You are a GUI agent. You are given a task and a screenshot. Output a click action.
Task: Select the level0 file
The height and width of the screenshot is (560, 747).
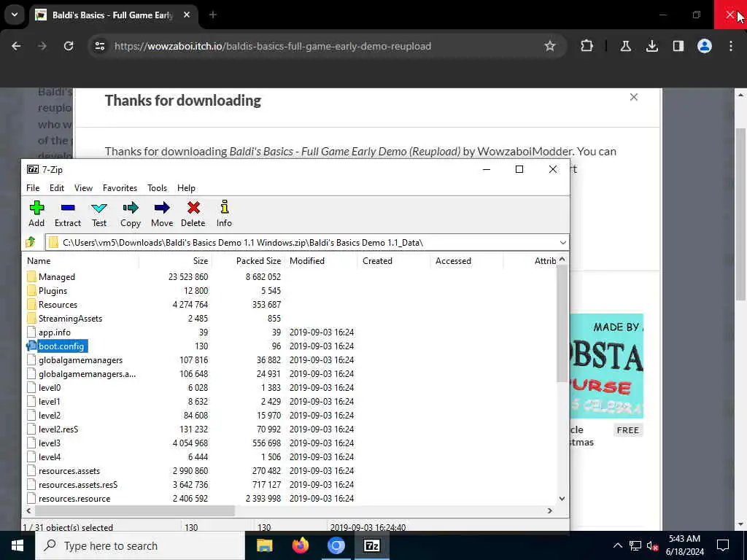coord(44,388)
